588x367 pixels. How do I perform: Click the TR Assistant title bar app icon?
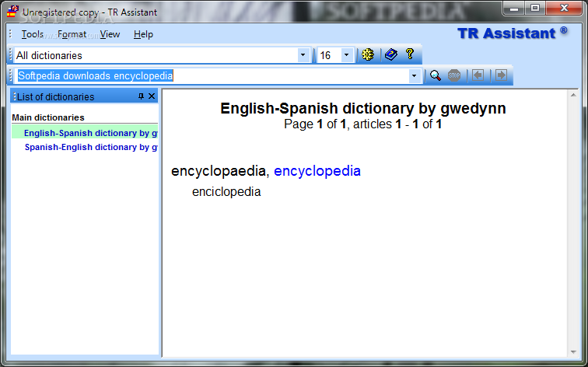(12, 11)
